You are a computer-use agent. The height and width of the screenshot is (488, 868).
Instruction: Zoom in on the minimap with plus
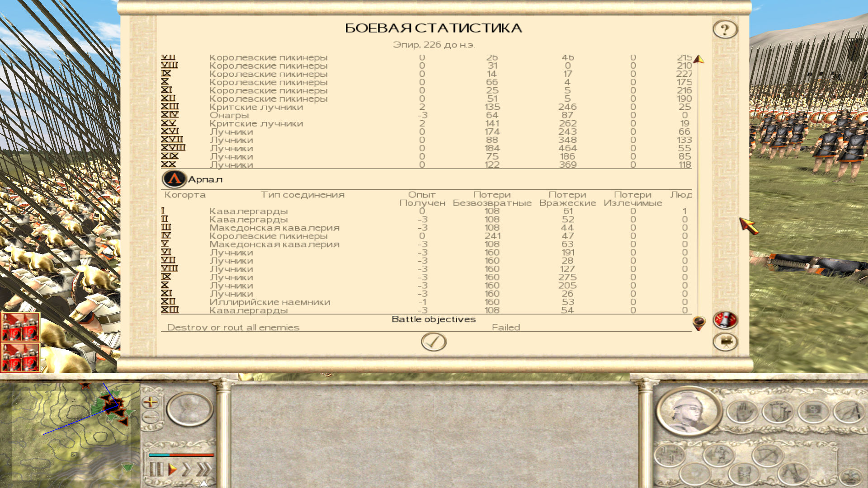coord(151,402)
